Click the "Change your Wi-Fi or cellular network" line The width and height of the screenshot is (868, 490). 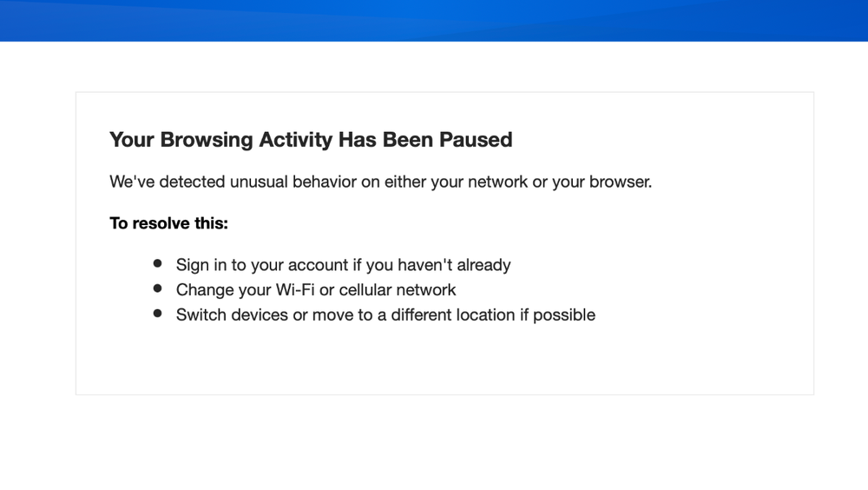pos(316,290)
